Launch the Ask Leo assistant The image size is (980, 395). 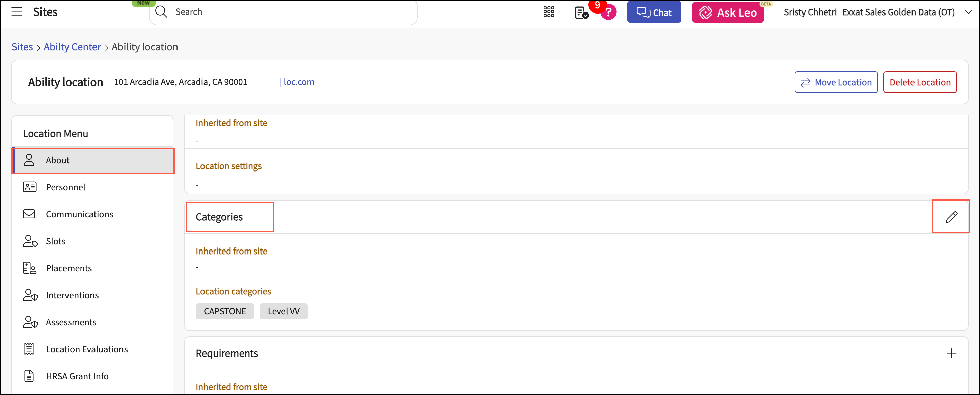[x=727, y=12]
